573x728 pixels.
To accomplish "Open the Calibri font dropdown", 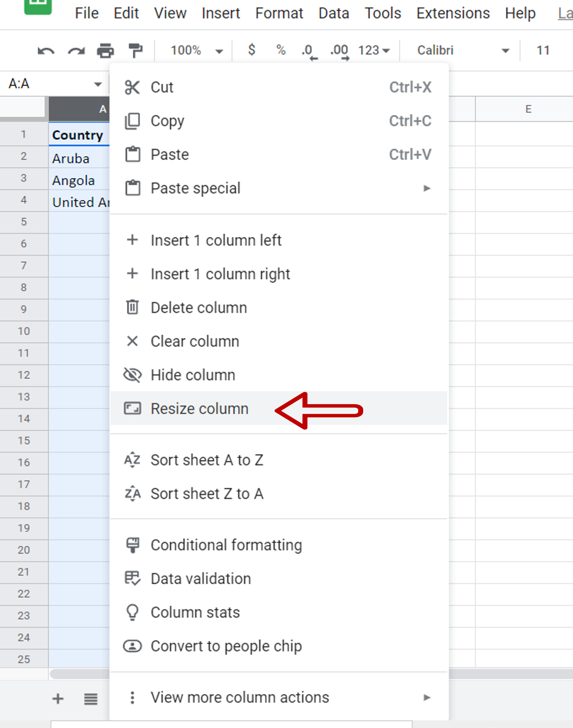I will click(463, 51).
